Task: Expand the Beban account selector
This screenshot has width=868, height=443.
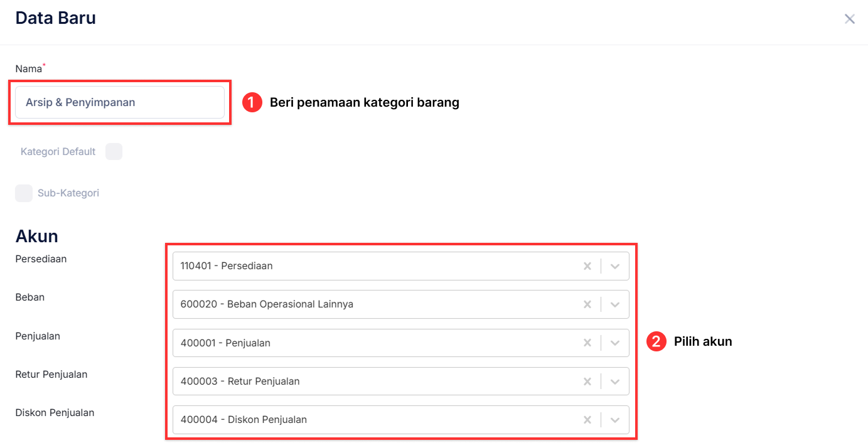Action: tap(615, 304)
